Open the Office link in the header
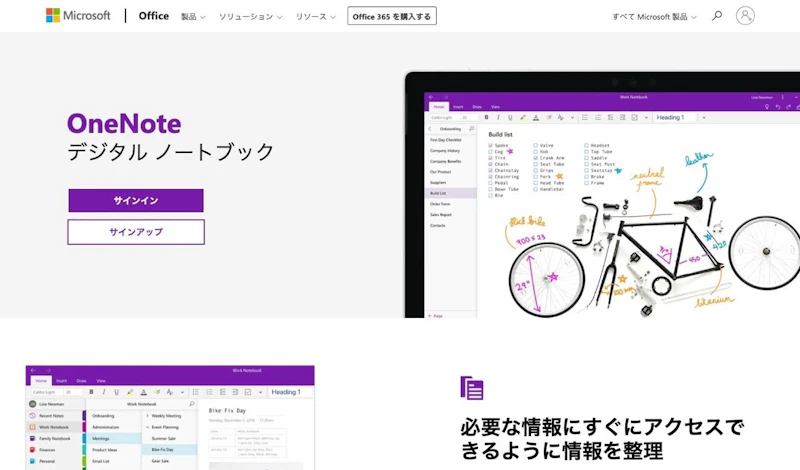Viewport: 800px width, 470px height. [x=154, y=16]
